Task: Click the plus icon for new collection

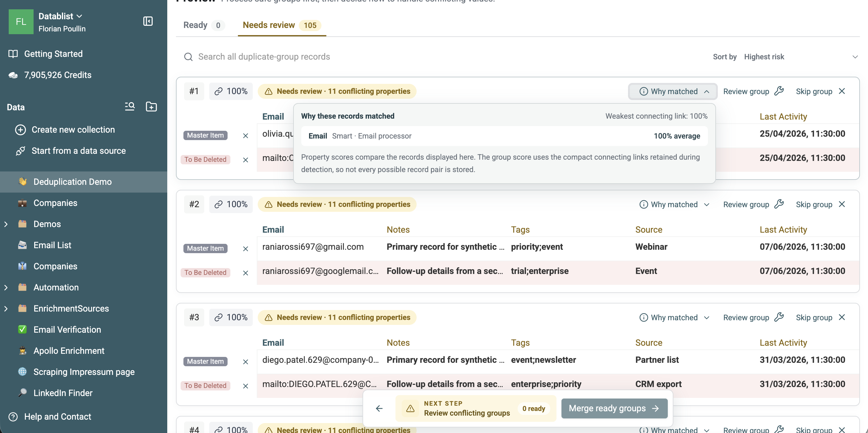Action: click(20, 130)
